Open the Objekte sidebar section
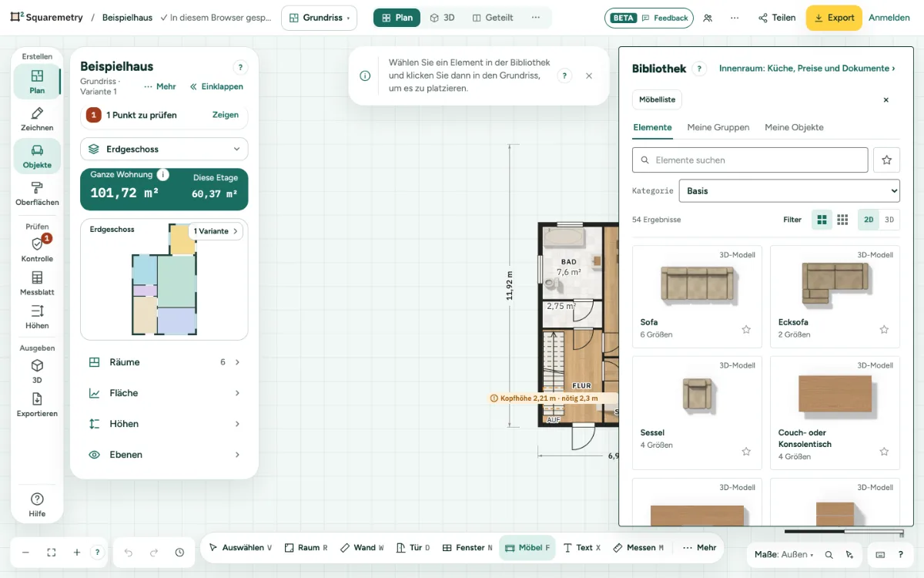This screenshot has height=578, width=924. click(37, 156)
